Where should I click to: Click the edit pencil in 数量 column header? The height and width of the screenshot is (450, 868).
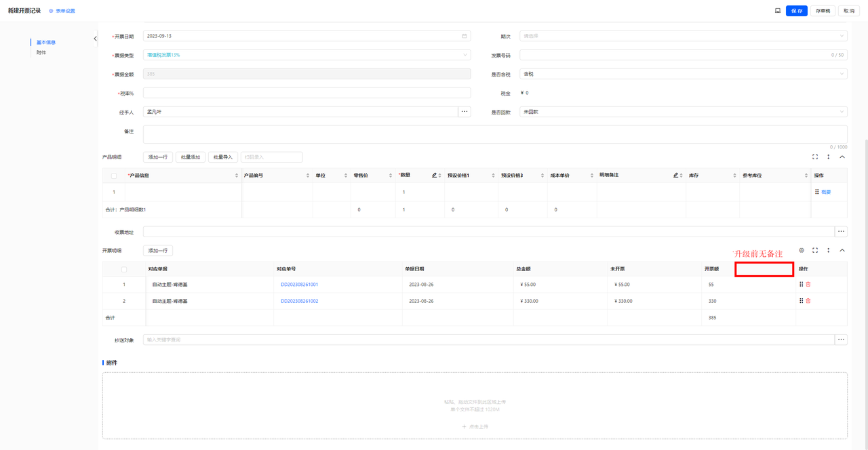pos(434,176)
